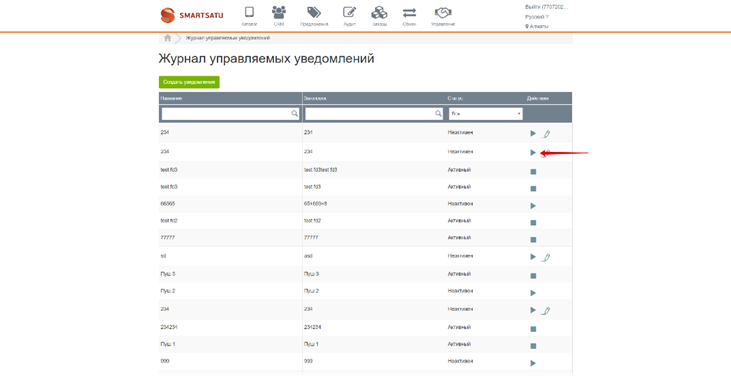Click the 77777 name cell

coord(167,238)
